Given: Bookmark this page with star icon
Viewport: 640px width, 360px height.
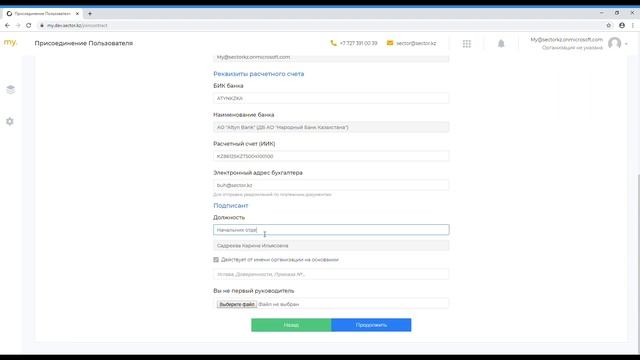Looking at the screenshot, I should tap(609, 25).
